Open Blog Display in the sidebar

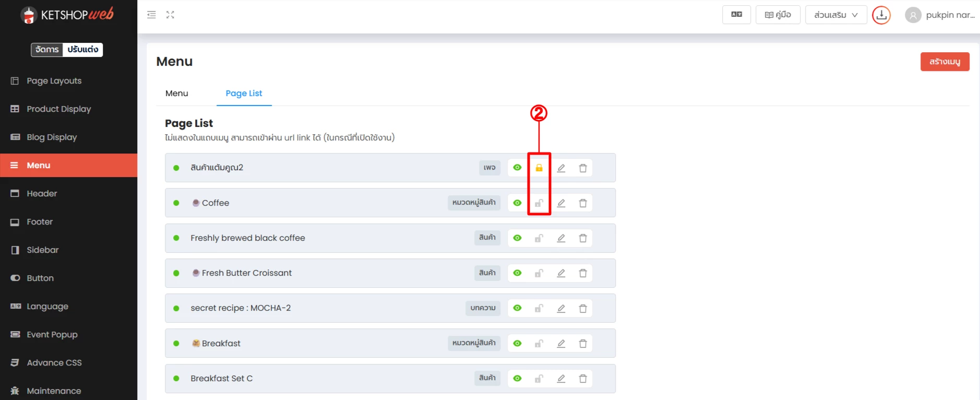[x=68, y=137]
